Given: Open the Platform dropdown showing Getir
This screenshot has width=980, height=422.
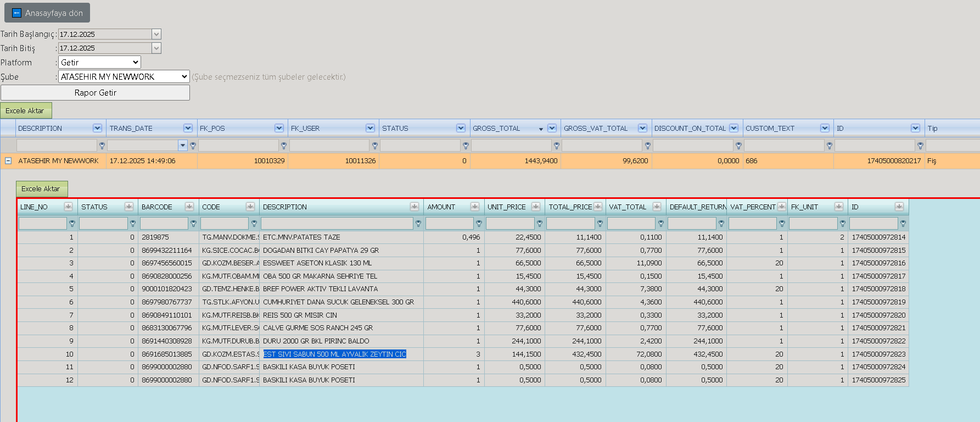Looking at the screenshot, I should click(x=99, y=63).
